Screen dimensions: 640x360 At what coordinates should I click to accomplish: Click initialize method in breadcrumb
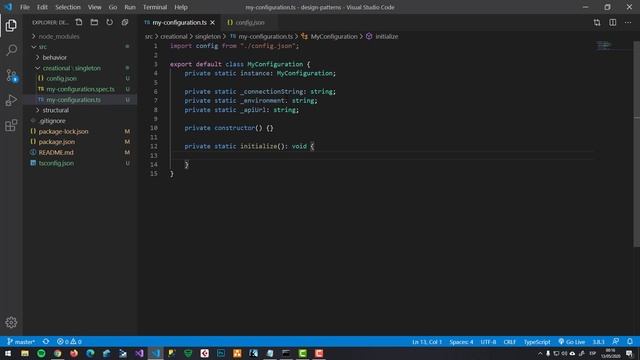click(382, 36)
